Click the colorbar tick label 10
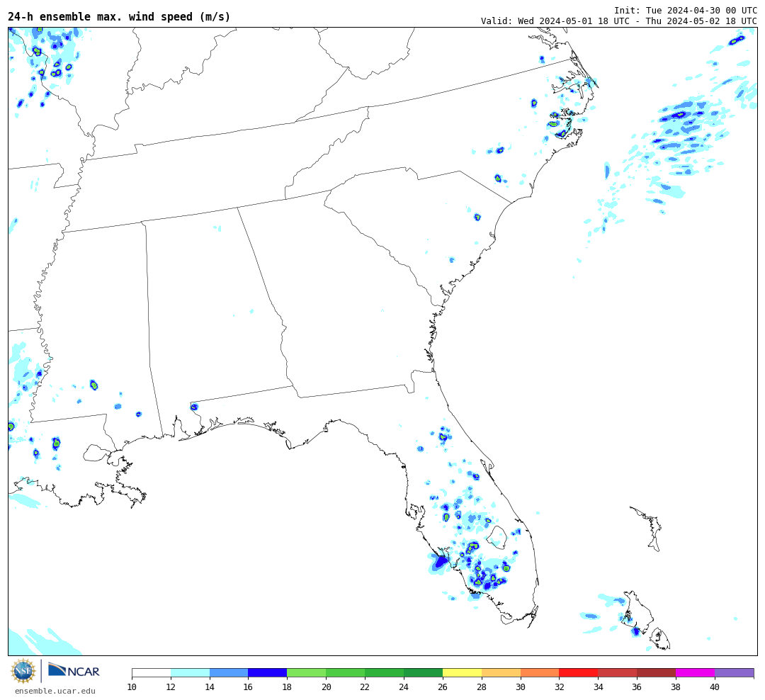 (x=132, y=687)
